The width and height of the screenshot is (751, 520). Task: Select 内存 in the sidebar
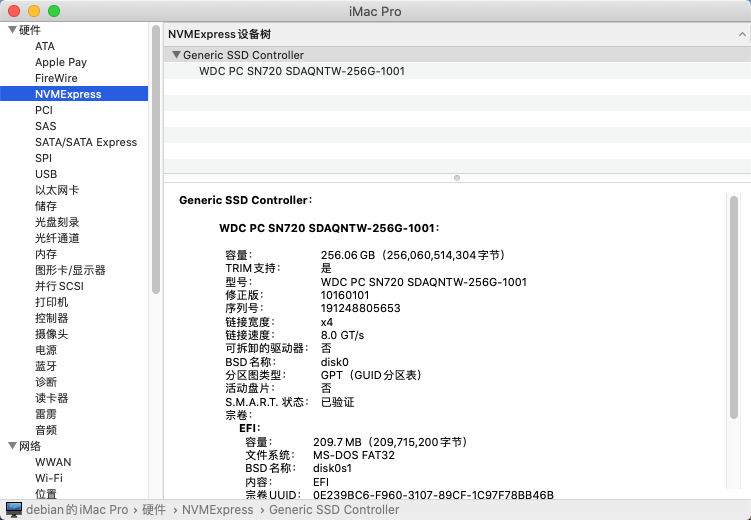pos(46,254)
